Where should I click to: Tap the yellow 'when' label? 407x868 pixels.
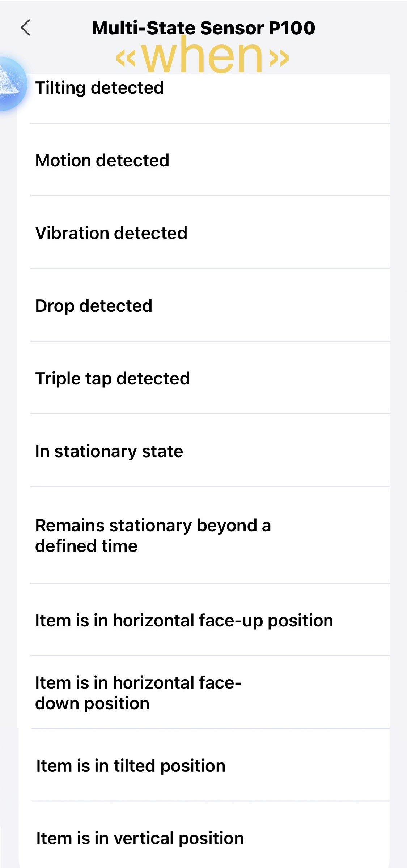(203, 56)
